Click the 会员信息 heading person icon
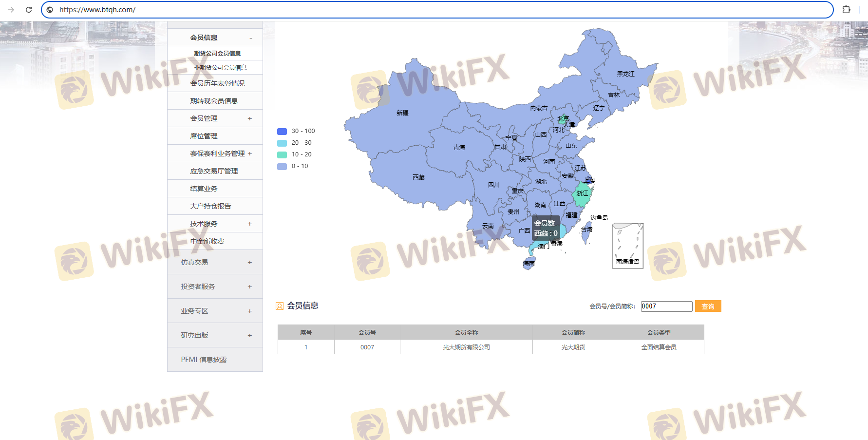The image size is (868, 440). click(x=280, y=306)
